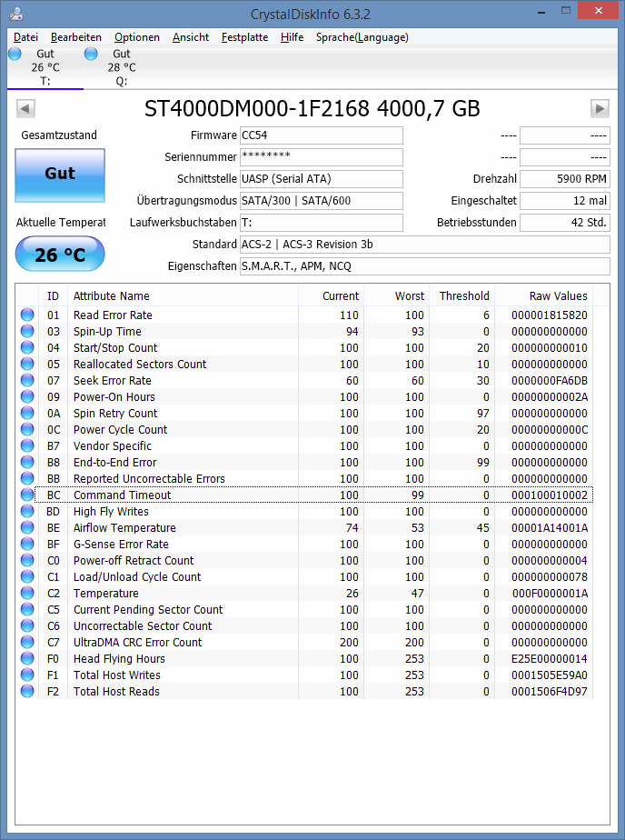Screen dimensions: 625x840
Task: Select the status orb for Power Cycle Count
Action: 27,430
